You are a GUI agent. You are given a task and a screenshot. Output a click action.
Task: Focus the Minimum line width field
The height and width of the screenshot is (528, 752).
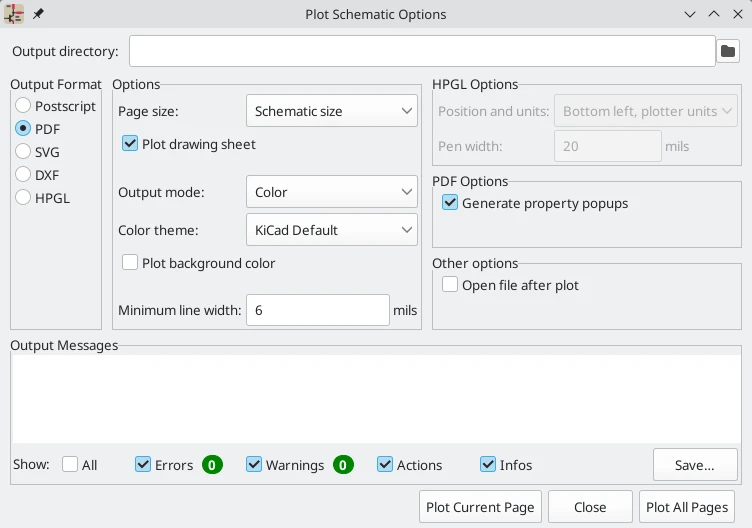coord(317,310)
